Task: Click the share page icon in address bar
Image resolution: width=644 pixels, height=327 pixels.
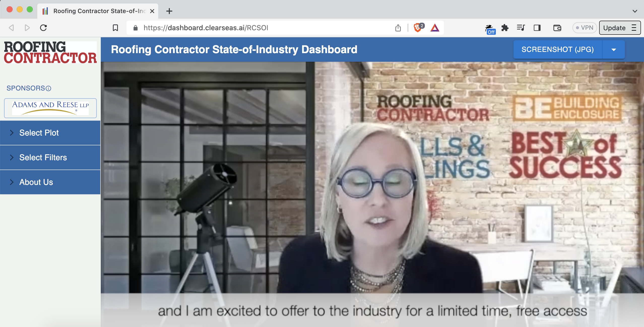Action: [398, 28]
